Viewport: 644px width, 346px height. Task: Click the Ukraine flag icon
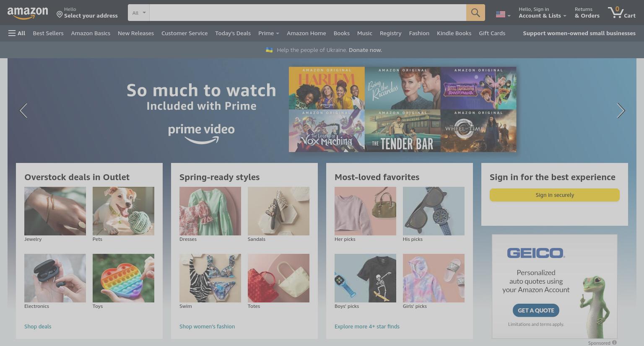click(x=269, y=50)
